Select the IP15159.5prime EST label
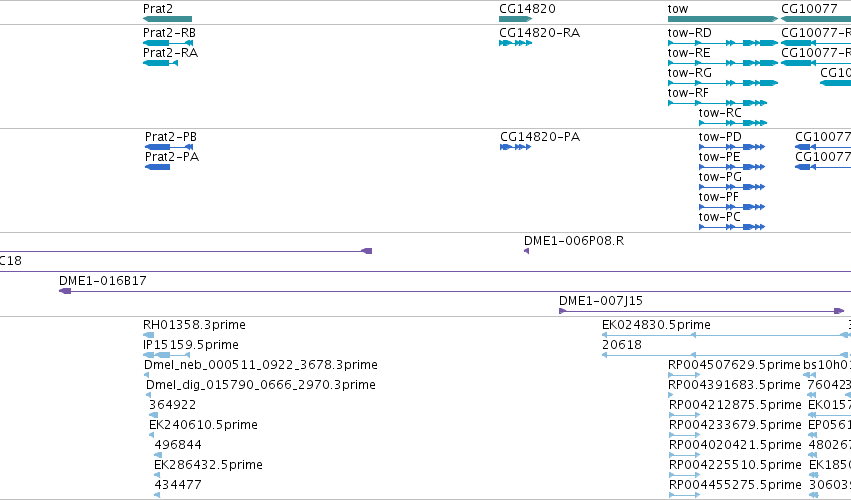This screenshot has width=851, height=500. click(191, 345)
